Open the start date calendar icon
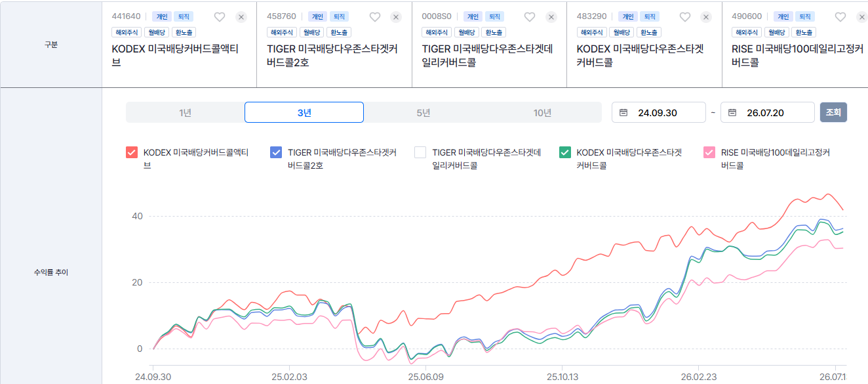 pyautogui.click(x=623, y=113)
